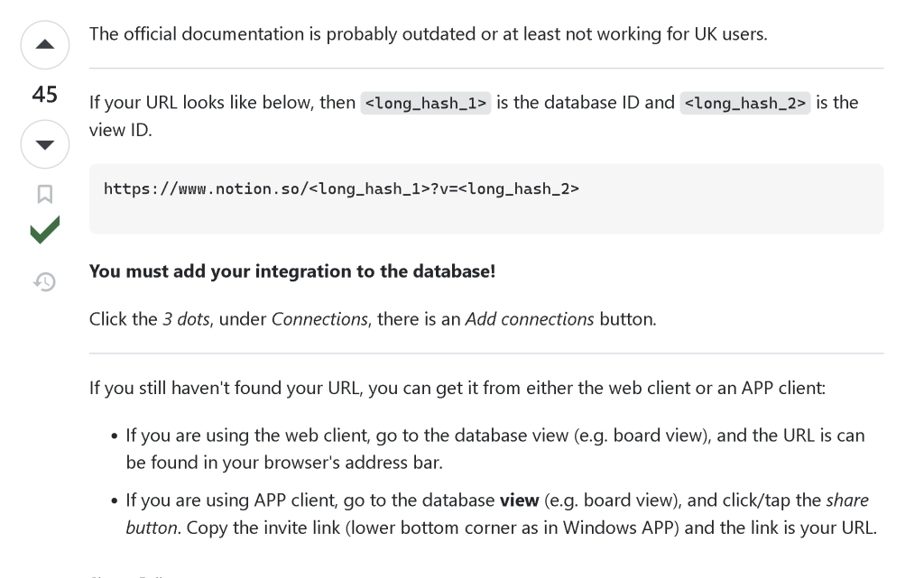Click the inline <long_hash_2> code snippet
The image size is (924, 578).
point(744,103)
